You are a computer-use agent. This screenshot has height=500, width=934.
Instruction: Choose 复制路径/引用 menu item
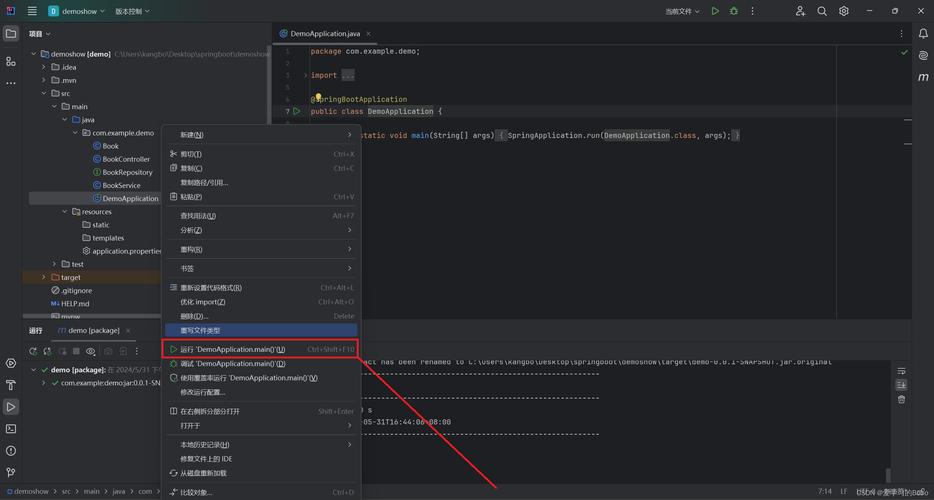coord(261,182)
